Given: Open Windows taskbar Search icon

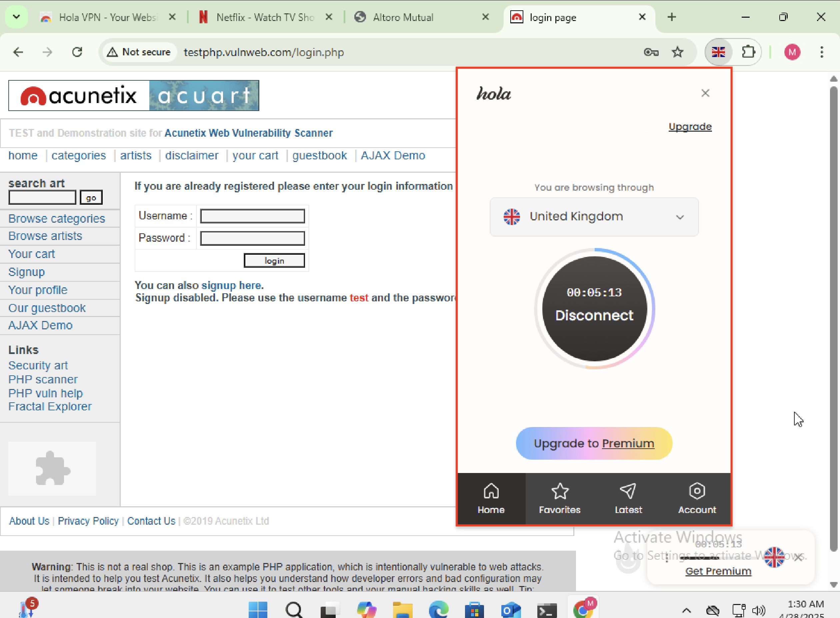Looking at the screenshot, I should pyautogui.click(x=294, y=610).
